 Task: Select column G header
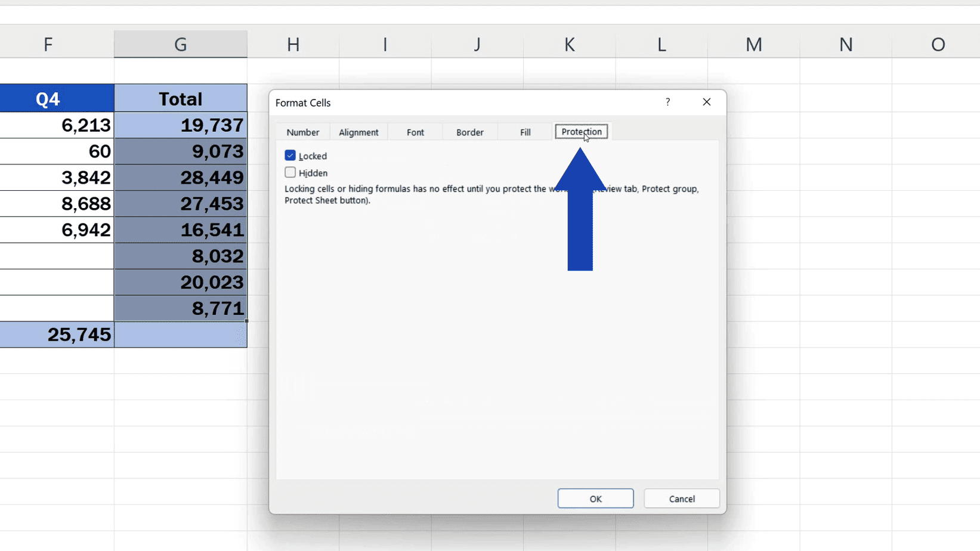[180, 44]
